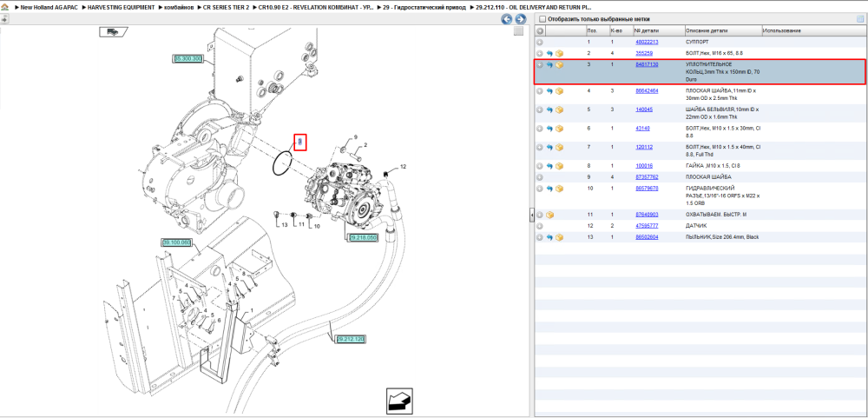Click the yellow box icon for part 120112
Image resolution: width=868 pixels, height=418 pixels.
coord(560,148)
